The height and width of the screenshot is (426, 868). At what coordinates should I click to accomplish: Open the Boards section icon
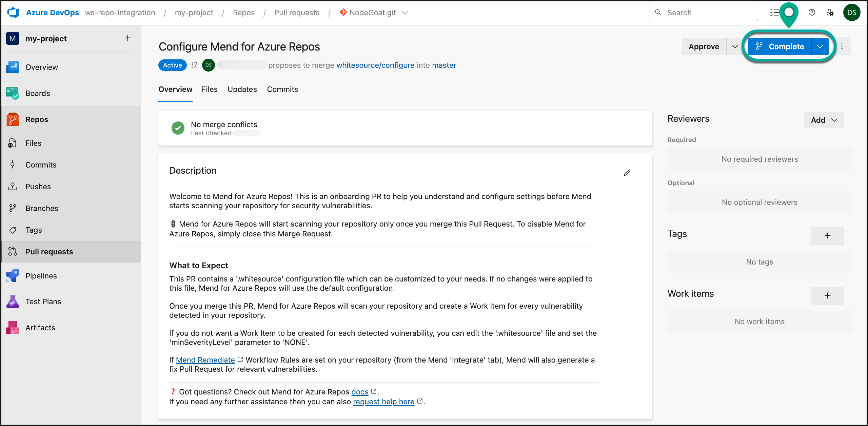tap(13, 93)
